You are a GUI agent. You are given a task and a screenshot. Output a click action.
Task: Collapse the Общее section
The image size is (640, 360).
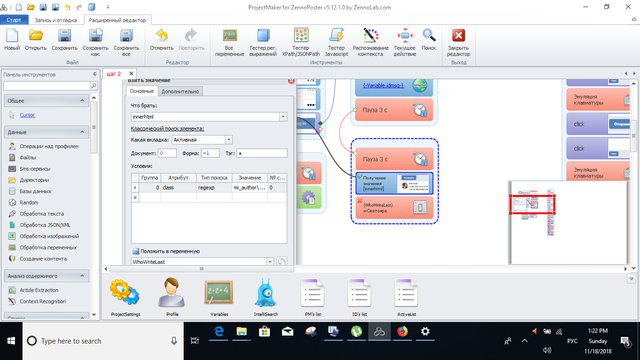(x=82, y=100)
